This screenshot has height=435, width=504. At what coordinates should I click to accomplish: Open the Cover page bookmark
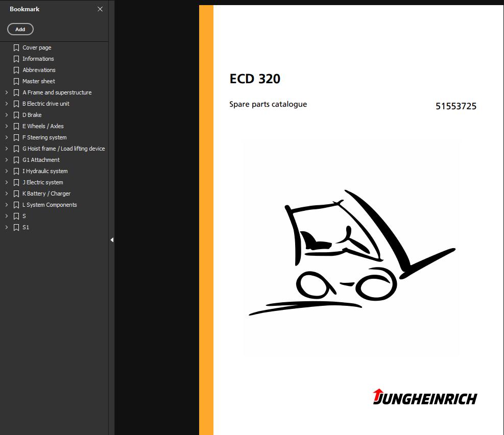point(37,47)
